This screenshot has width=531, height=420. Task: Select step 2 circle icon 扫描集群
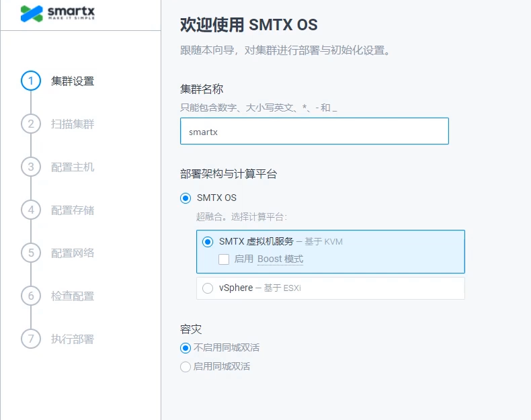pyautogui.click(x=31, y=124)
